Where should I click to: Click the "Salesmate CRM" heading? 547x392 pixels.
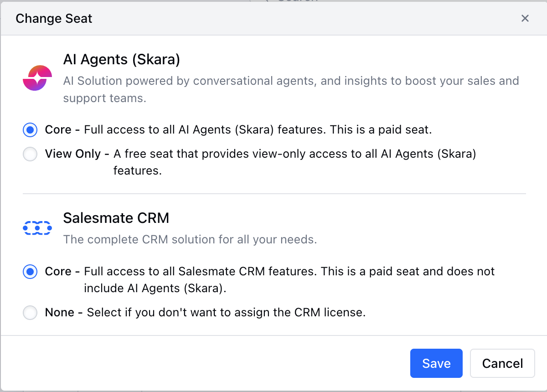click(116, 218)
